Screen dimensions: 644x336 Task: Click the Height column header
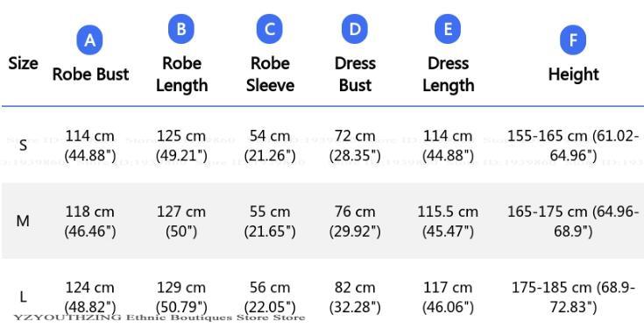click(x=573, y=75)
